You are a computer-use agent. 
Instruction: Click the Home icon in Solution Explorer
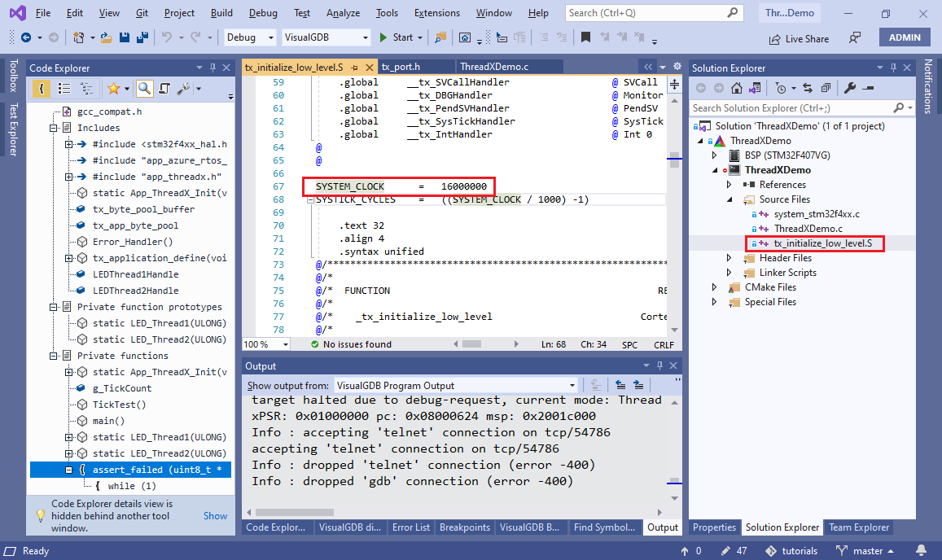(x=737, y=89)
